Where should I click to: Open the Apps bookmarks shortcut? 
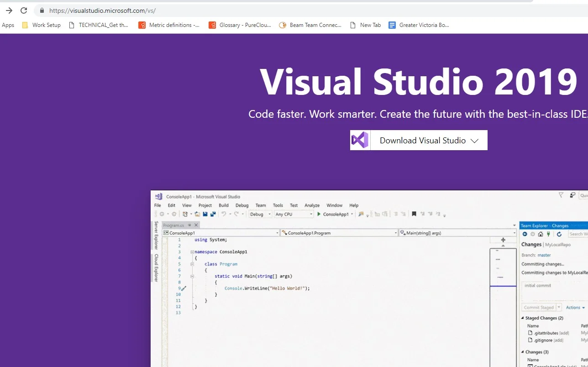(8, 25)
